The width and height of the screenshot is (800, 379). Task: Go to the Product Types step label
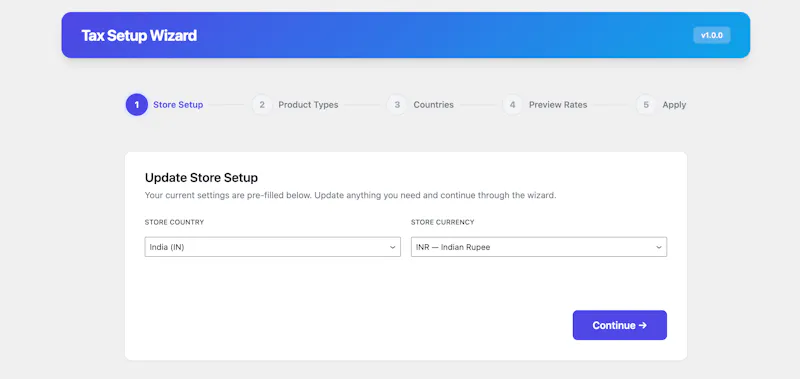pos(308,105)
